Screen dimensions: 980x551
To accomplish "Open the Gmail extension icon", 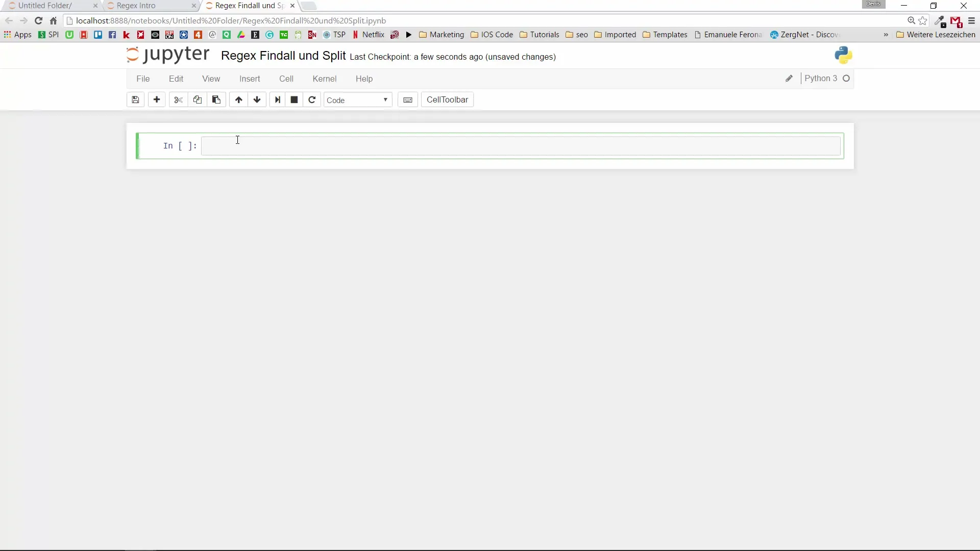I will point(956,21).
